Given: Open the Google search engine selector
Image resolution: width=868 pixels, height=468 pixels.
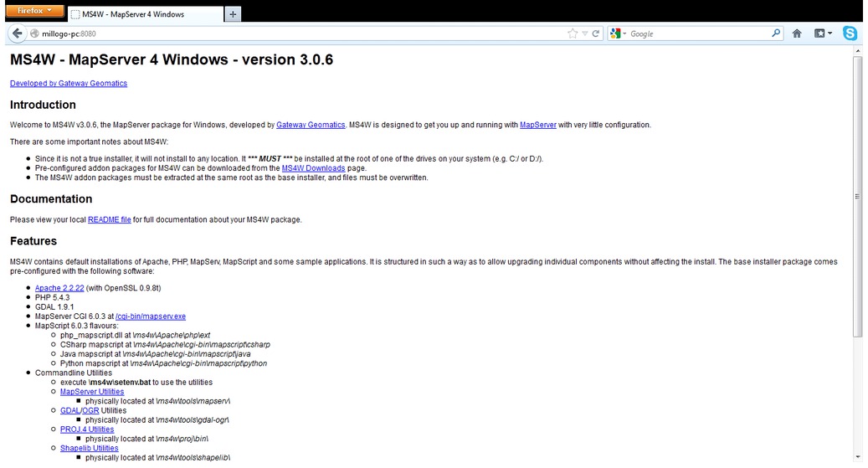Looking at the screenshot, I should [x=618, y=33].
